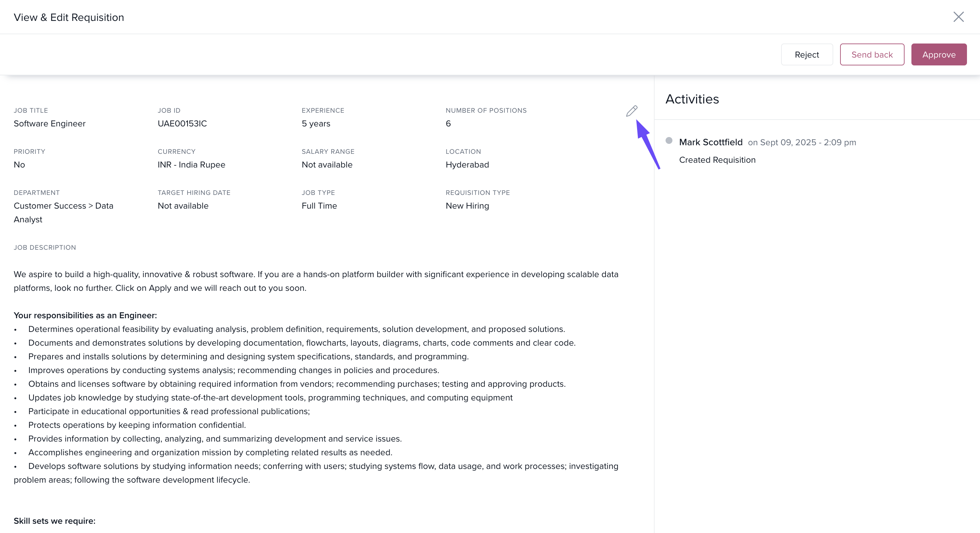Select the 5 years experience value

point(316,124)
